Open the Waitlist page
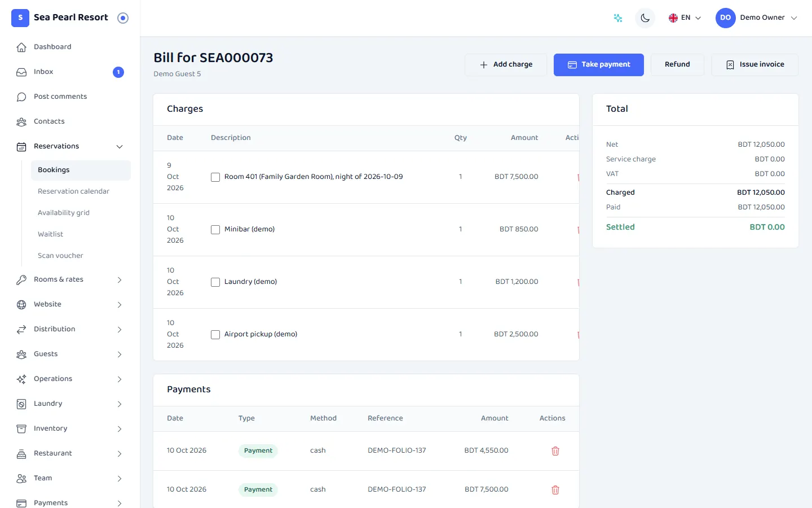 [81, 235]
